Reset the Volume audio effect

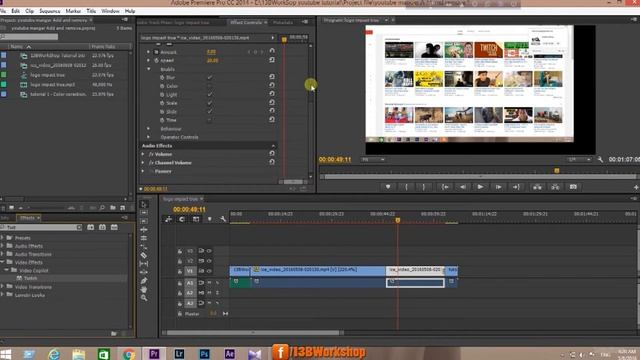click(272, 153)
